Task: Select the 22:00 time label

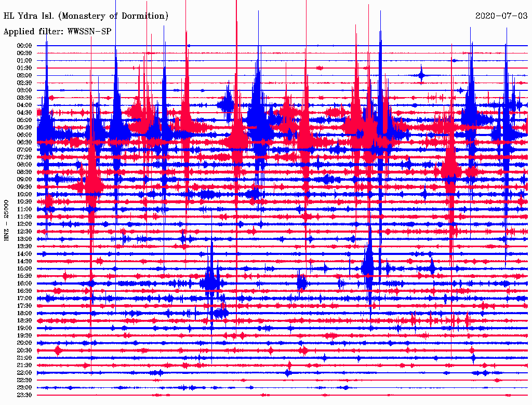Action: 24,373
